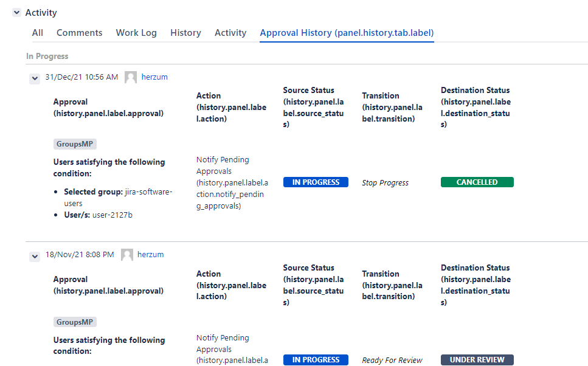
Task: Open herzum profile link in second entry
Action: point(150,255)
